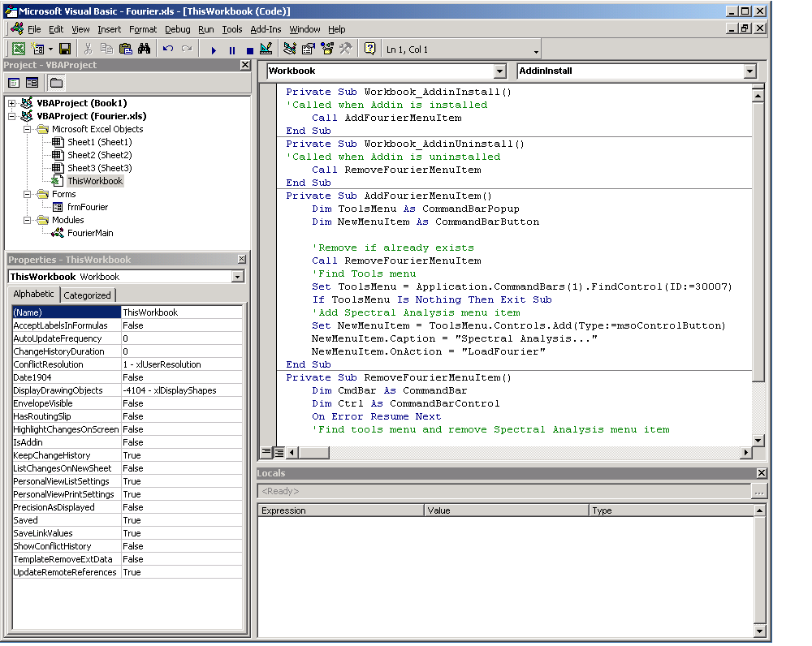The image size is (812, 646).
Task: Select the (Name) property row
Action: pyautogui.click(x=127, y=312)
